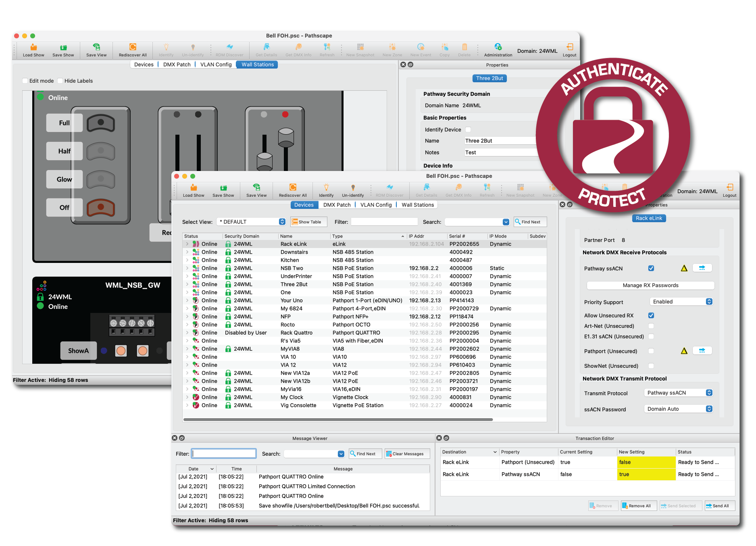Viewport: 756px width, 546px height.
Task: Switch to Devices tab in back window
Action: [144, 65]
